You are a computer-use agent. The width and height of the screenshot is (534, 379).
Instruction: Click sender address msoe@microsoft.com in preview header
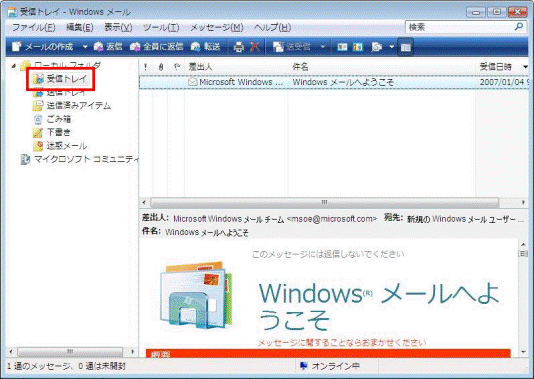coord(332,219)
